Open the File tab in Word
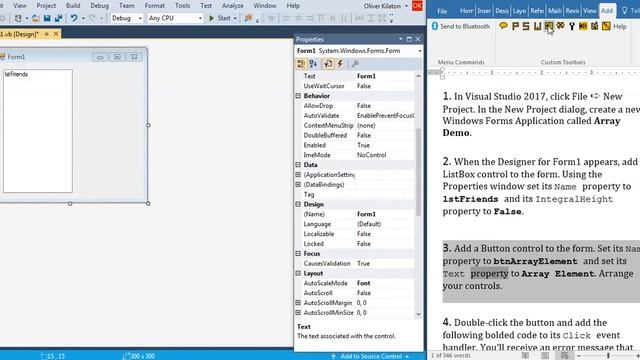Screen dimensions: 640x360 [x=442, y=11]
